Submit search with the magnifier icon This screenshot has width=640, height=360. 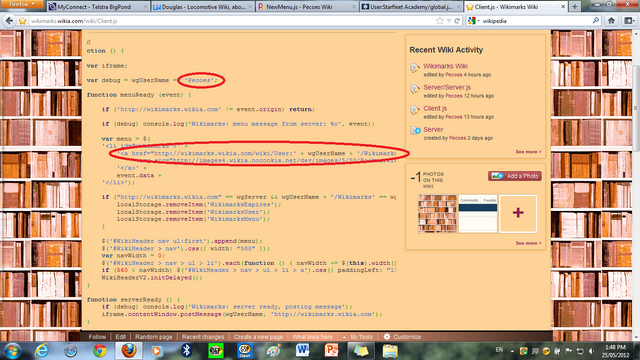pos(596,20)
